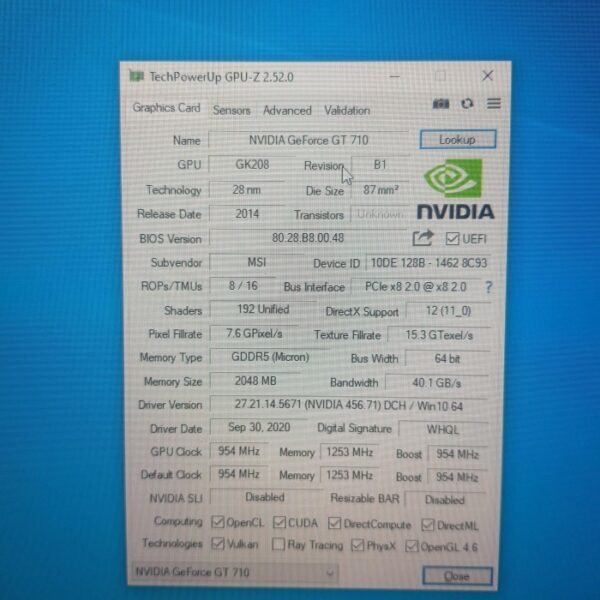The image size is (600, 600).
Task: Click the TechPowerUp GPU-Z 2.52.0 title text
Action: (x=222, y=77)
